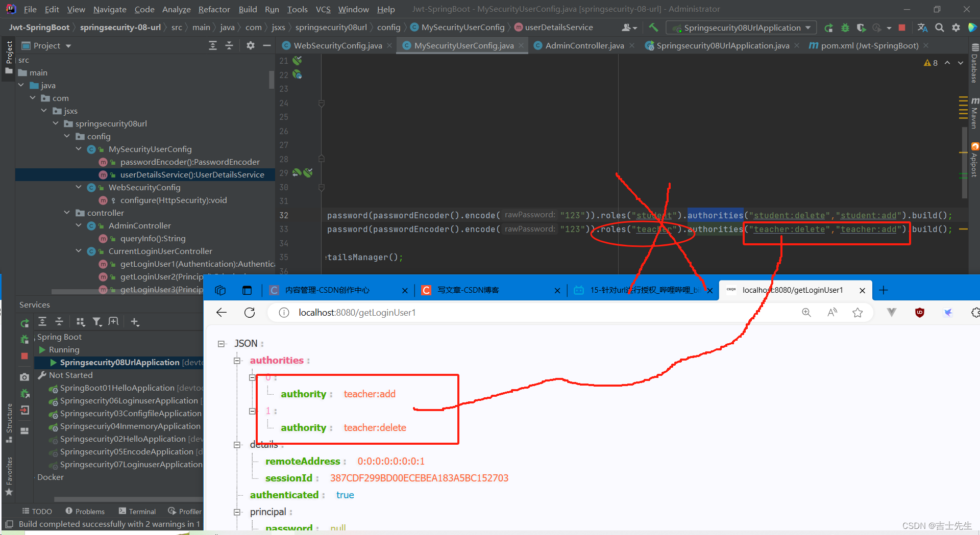Open the Terminal tool window

pos(137,512)
